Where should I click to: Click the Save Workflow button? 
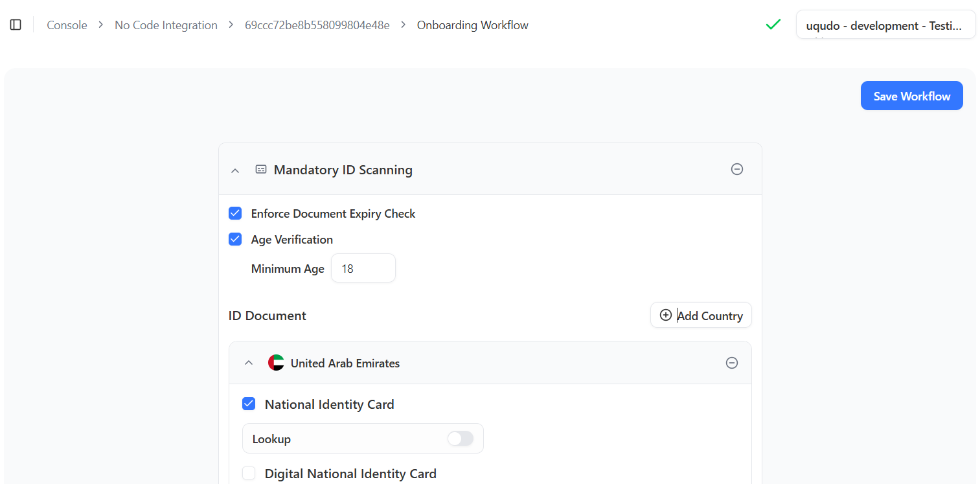click(911, 96)
